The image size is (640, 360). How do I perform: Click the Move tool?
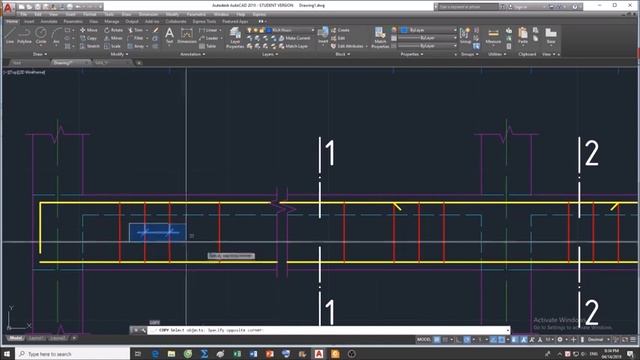tap(89, 30)
